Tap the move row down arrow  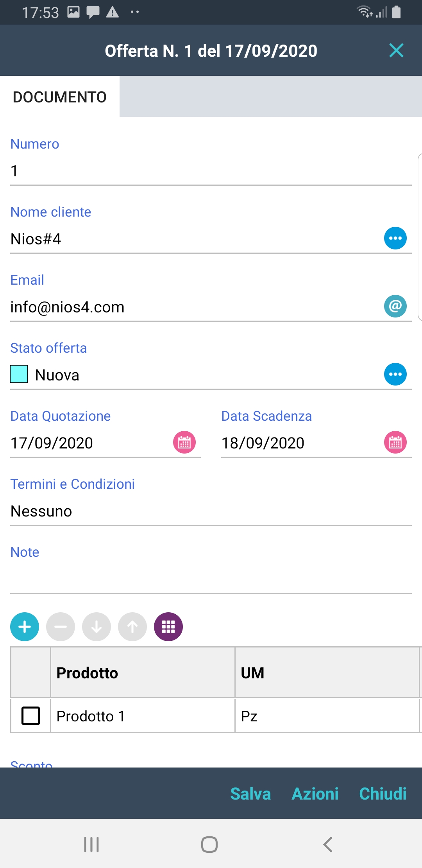97,627
